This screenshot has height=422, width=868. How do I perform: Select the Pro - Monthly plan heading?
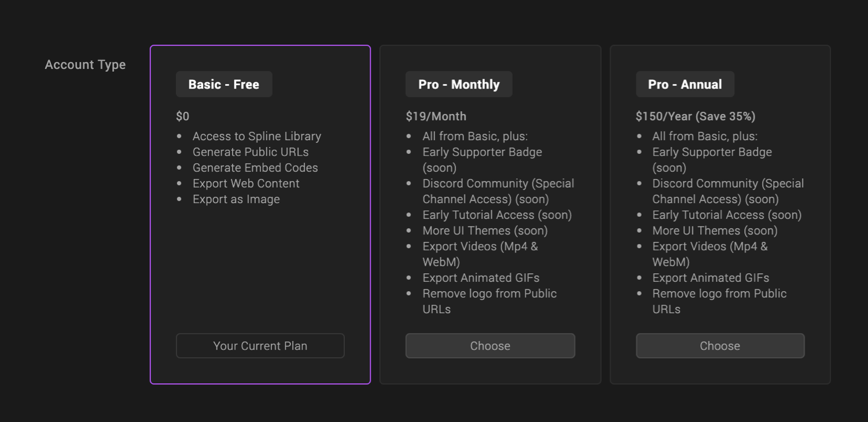(459, 85)
